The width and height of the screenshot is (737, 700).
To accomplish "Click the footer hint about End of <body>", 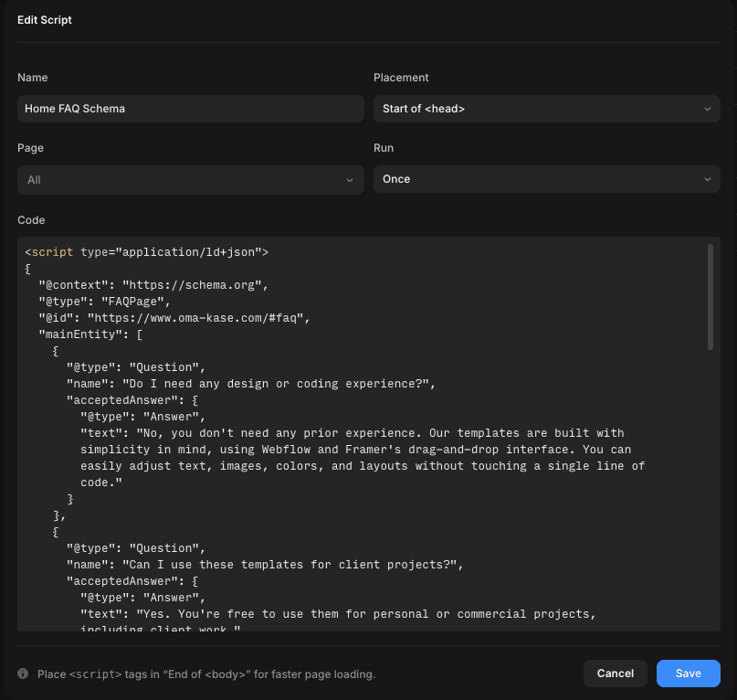I will point(206,674).
